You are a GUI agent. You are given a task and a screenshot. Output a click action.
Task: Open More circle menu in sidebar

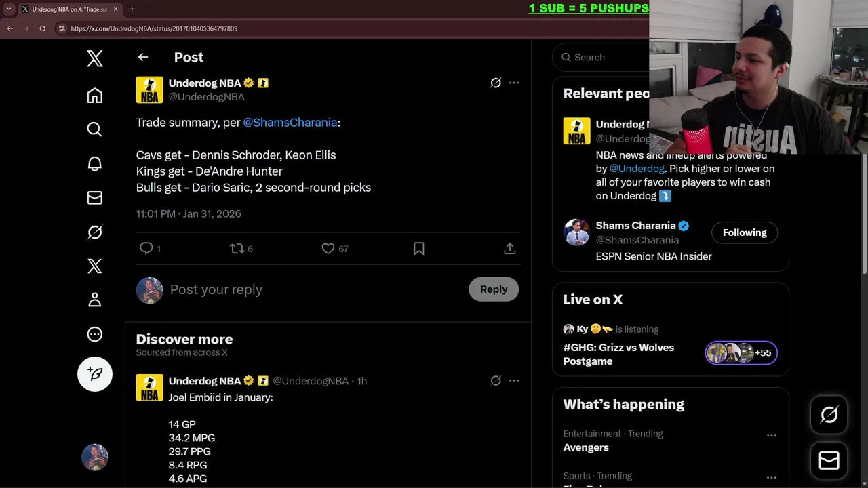[95, 334]
